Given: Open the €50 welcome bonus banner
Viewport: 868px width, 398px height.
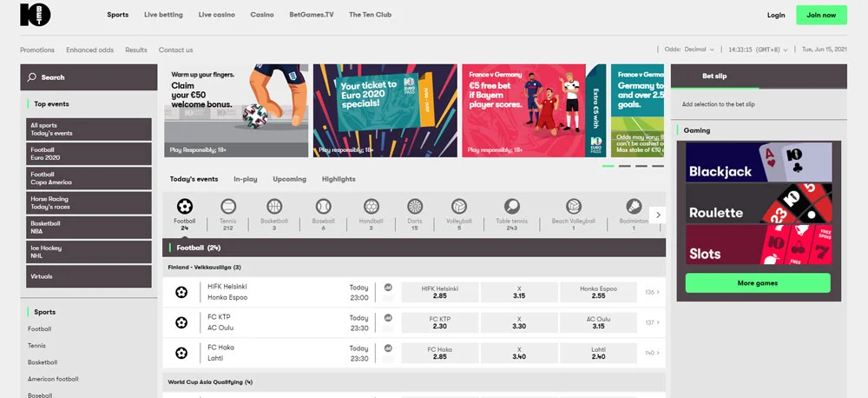Looking at the screenshot, I should coord(236,111).
